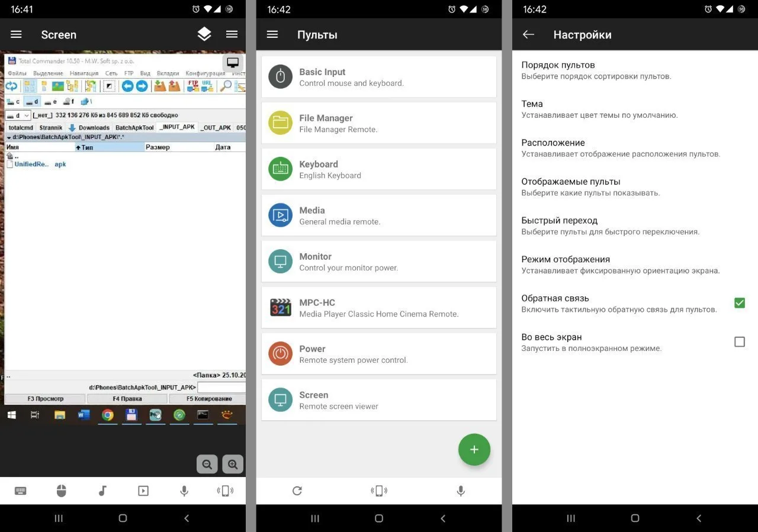
Task: Click the Total Commander search magnifier icon
Action: [226, 86]
